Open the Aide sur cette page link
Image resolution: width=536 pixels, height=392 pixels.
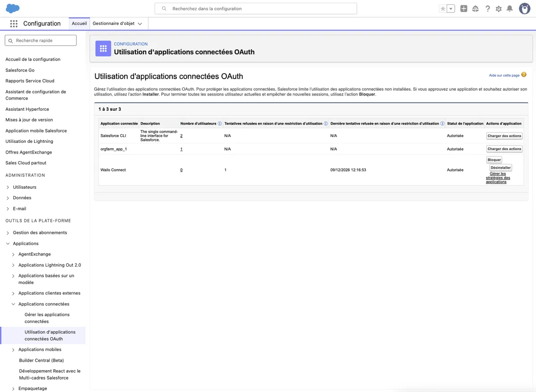[504, 75]
